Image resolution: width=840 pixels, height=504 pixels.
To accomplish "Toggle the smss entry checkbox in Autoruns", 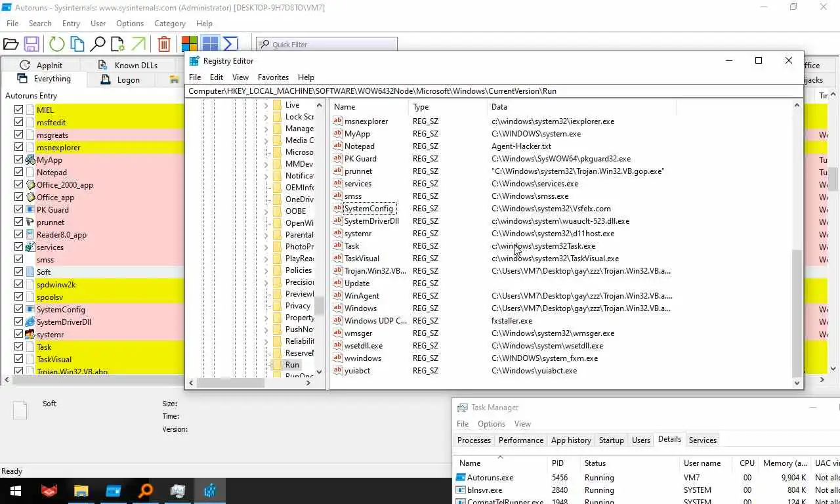I will (18, 259).
